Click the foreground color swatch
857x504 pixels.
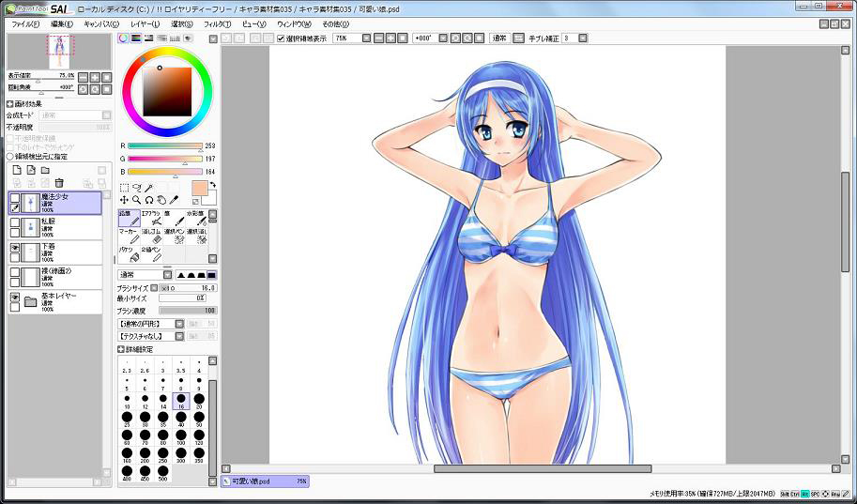[x=199, y=188]
